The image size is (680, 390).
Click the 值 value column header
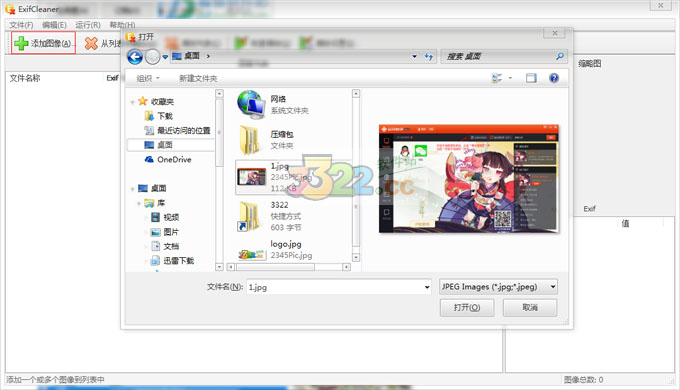(625, 223)
